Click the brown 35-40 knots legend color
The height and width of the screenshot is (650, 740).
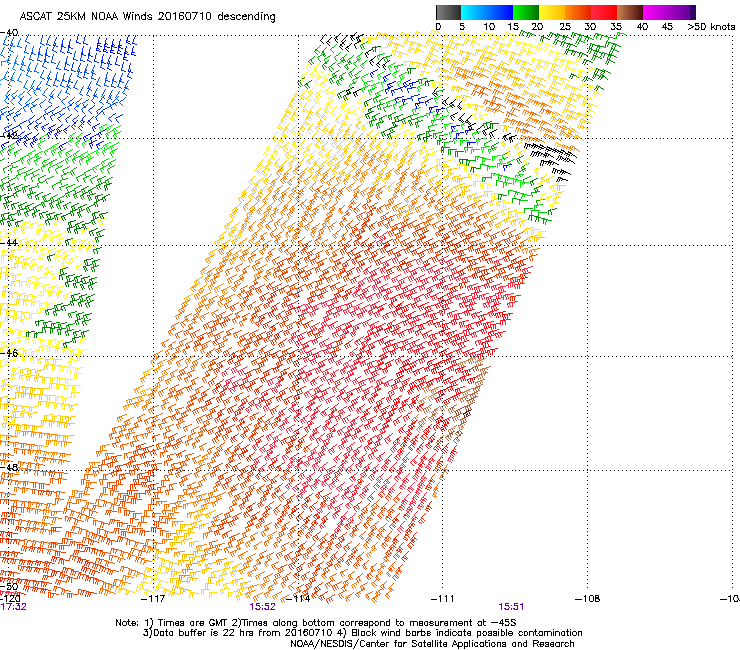[630, 12]
